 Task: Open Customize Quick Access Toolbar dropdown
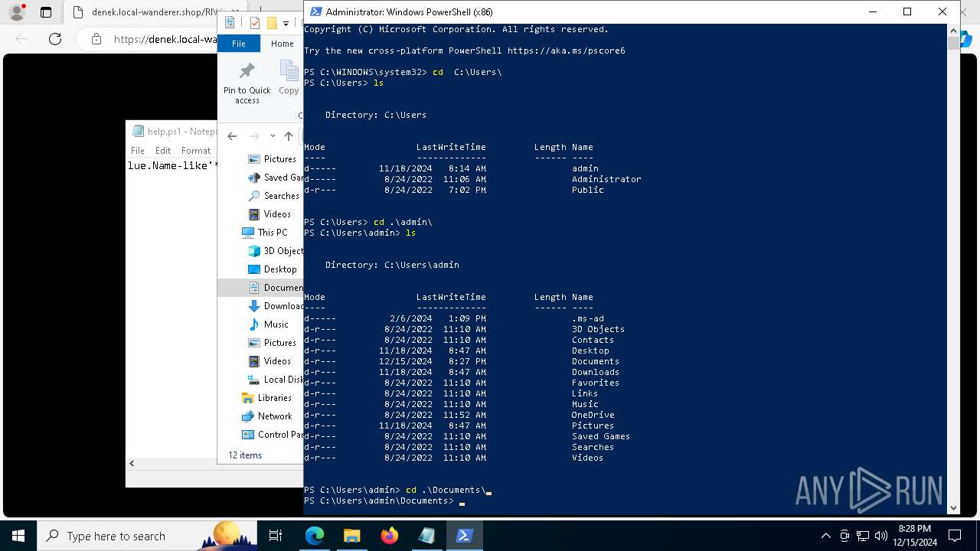tap(286, 24)
